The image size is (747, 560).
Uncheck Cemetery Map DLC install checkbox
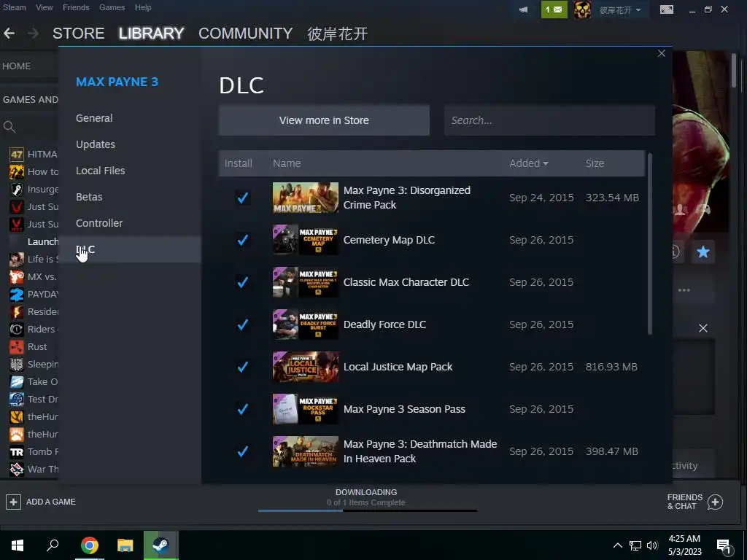[242, 240]
